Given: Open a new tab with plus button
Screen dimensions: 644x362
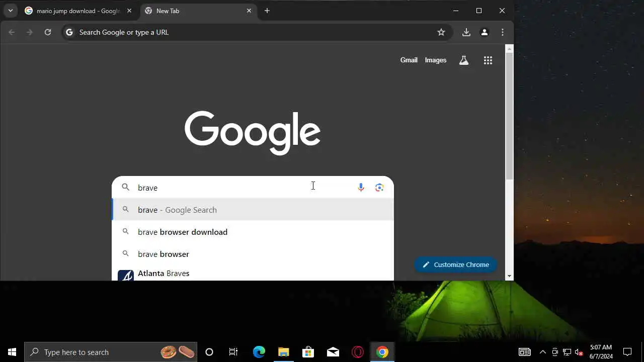Looking at the screenshot, I should click(267, 11).
